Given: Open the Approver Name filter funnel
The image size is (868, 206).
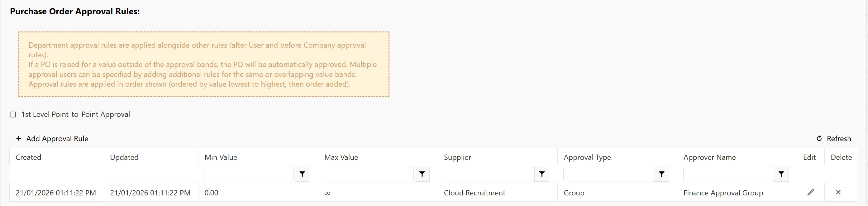Looking at the screenshot, I should pyautogui.click(x=781, y=174).
